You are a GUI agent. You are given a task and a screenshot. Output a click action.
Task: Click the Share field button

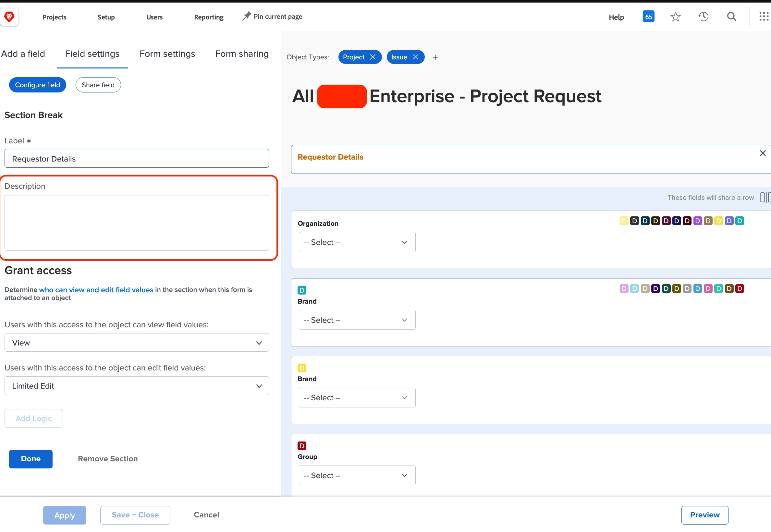coord(98,85)
